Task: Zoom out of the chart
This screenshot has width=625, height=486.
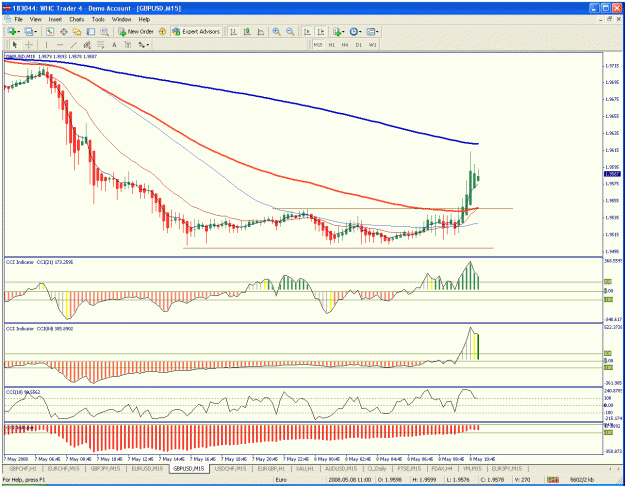Action: click(x=290, y=31)
